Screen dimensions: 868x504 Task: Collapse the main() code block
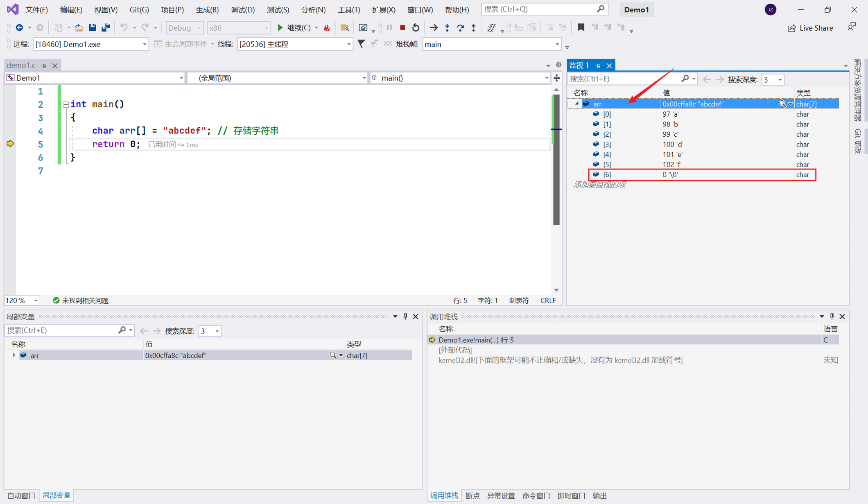coord(66,104)
